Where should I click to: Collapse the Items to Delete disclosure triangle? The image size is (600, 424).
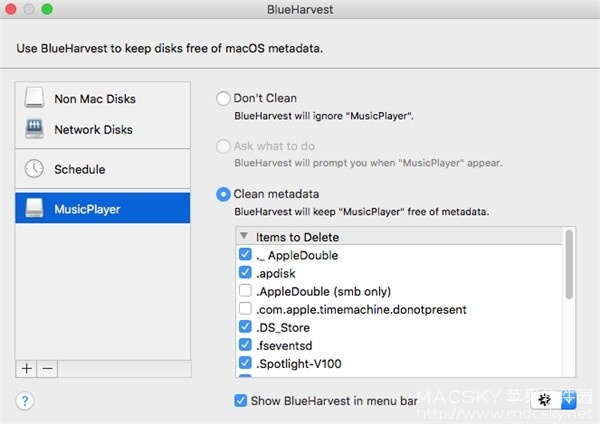point(244,236)
